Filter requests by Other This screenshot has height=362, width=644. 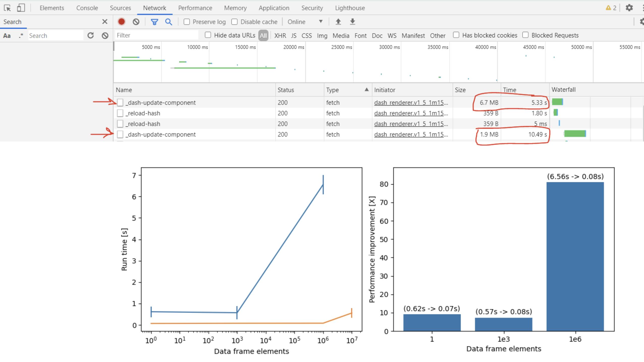point(437,36)
